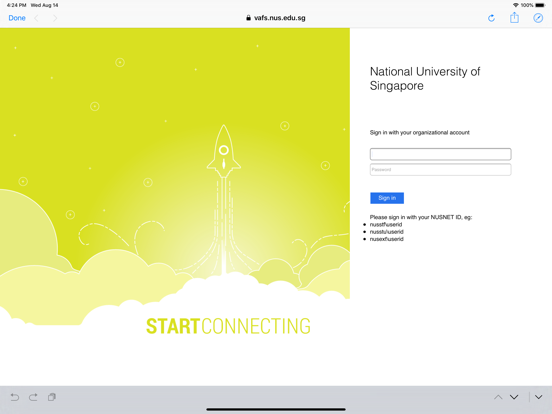Jump to previous field with up chevron
Viewport: 552px width, 414px height.
[498, 397]
